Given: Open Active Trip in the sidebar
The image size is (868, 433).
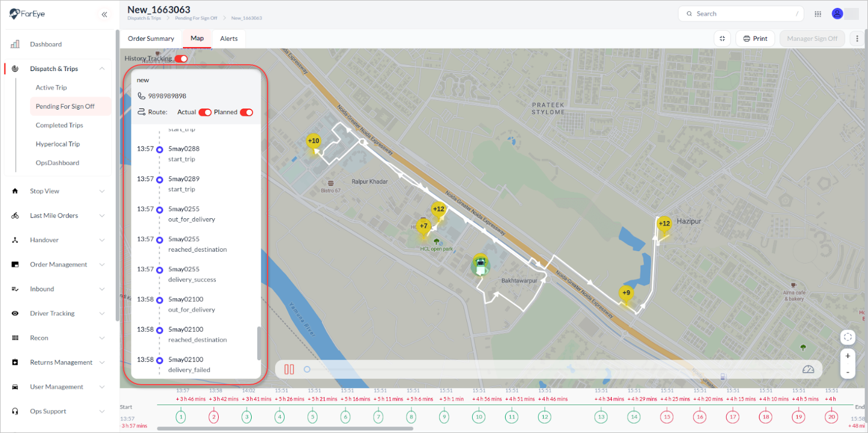Looking at the screenshot, I should (51, 88).
